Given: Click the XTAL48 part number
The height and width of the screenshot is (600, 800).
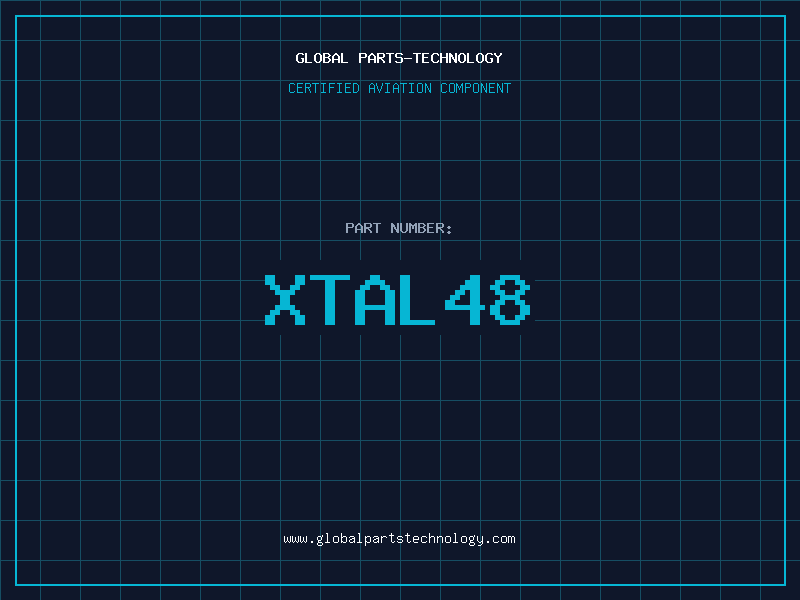Looking at the screenshot, I should 398,300.
